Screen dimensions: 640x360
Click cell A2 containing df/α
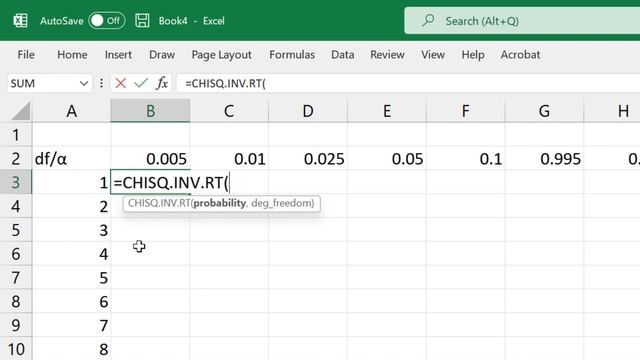coord(71,159)
